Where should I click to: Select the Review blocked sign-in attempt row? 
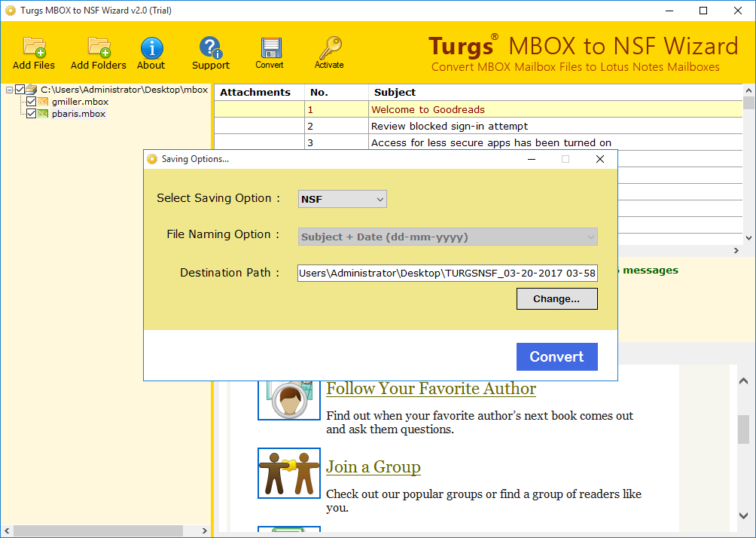(x=478, y=126)
